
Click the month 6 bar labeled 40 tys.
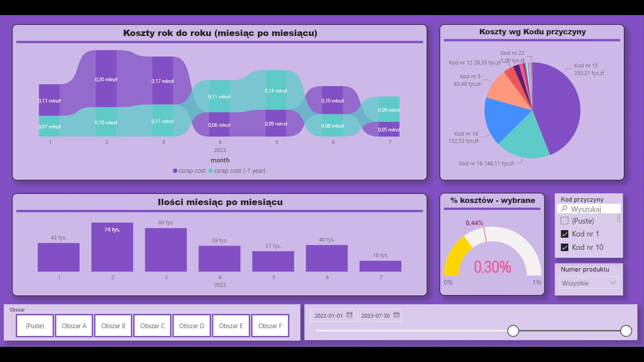pos(327,258)
